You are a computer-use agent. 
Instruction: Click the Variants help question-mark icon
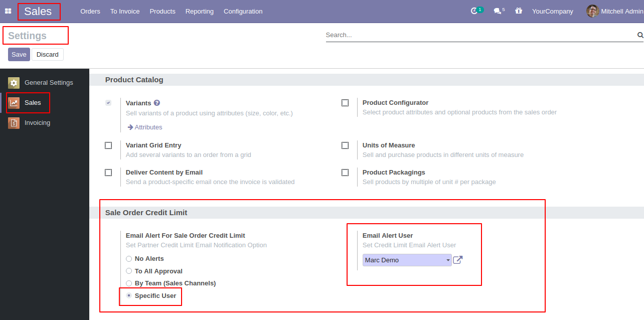tap(157, 103)
